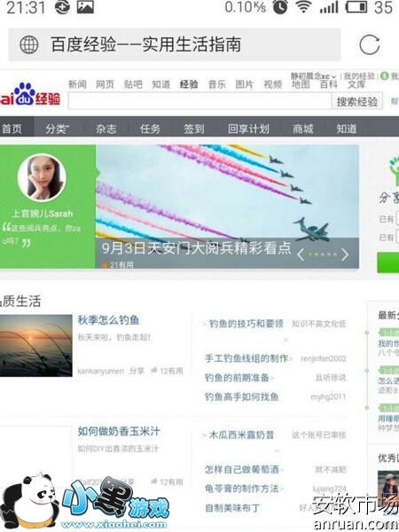Click the 搜索经验 search button
Viewport: 399px width, 532px height.
pos(357,101)
